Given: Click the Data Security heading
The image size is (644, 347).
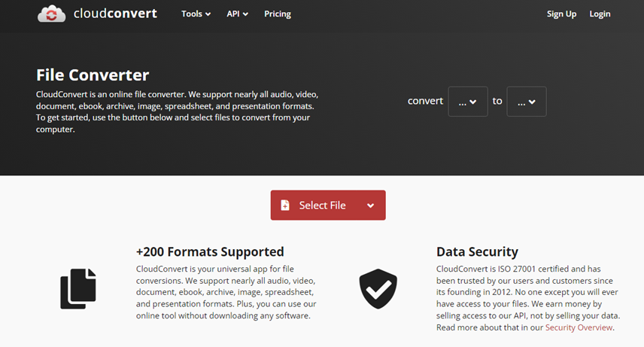Looking at the screenshot, I should pos(477,251).
